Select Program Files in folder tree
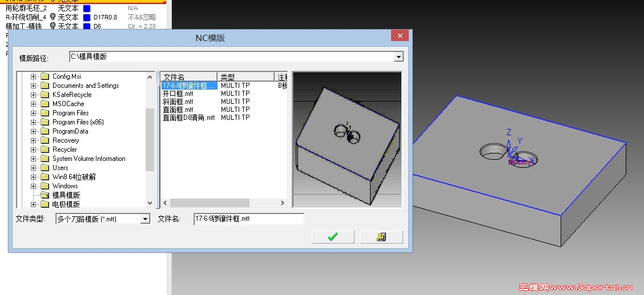The image size is (644, 295). (x=70, y=113)
